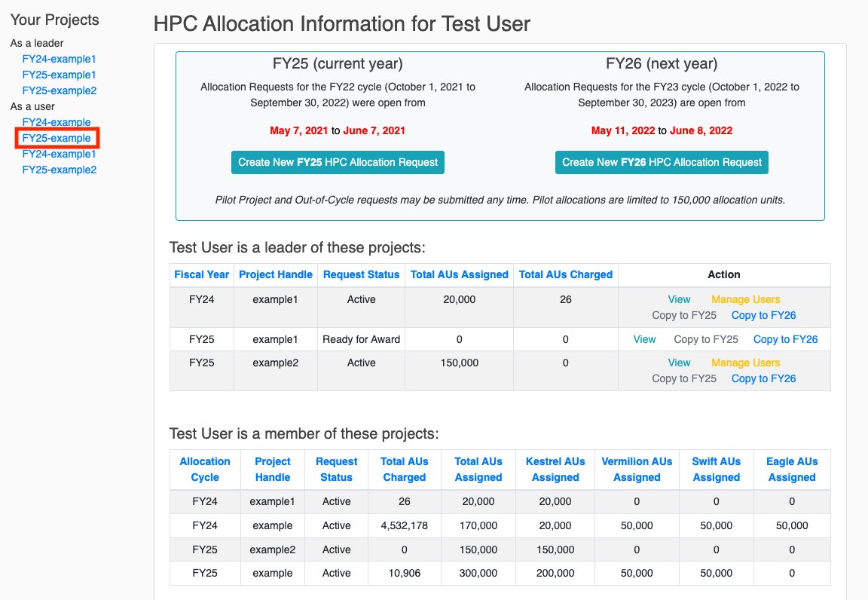Open FY25-example1 in the As a leader list
868x600 pixels.
click(x=59, y=75)
